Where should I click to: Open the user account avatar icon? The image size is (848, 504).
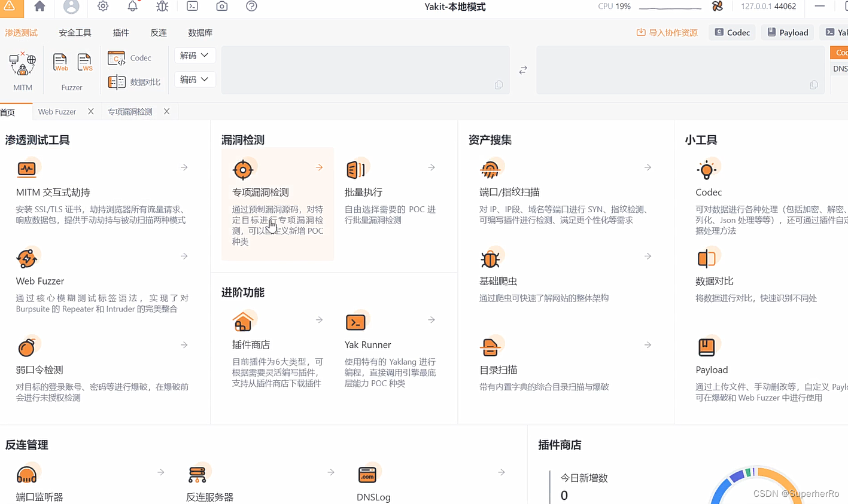tap(71, 7)
